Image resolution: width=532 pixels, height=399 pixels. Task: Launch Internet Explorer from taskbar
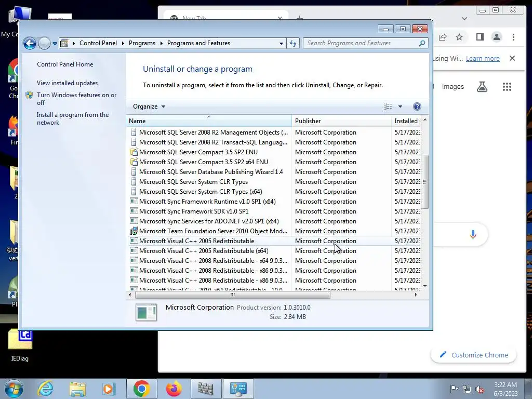coord(46,389)
